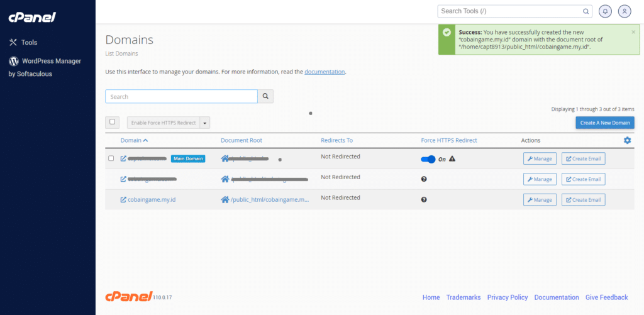Click Create Email for the main domain

pos(583,158)
